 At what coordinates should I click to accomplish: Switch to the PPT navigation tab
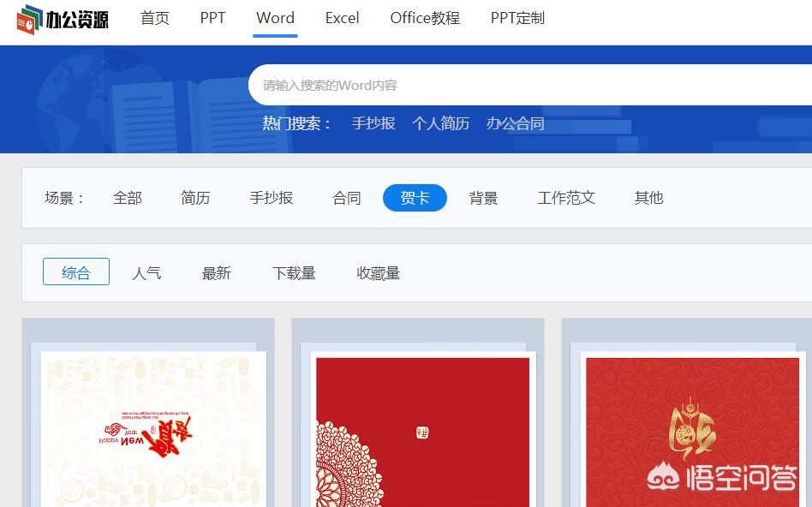(212, 18)
